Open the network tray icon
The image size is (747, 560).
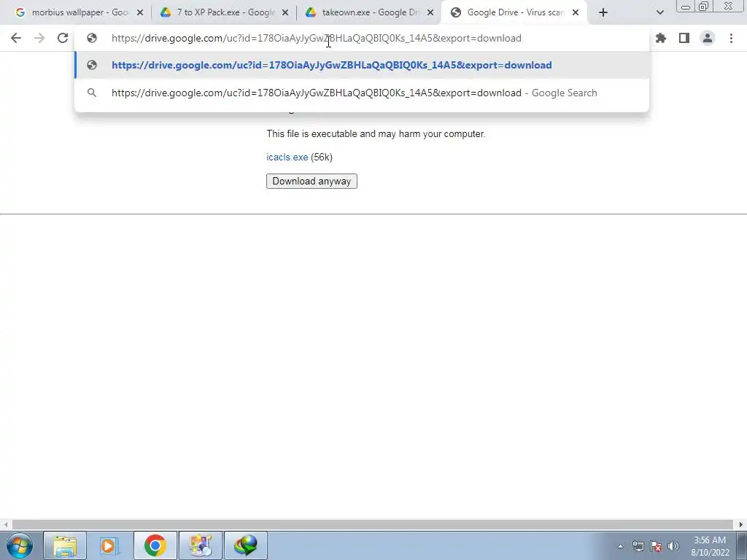[638, 546]
